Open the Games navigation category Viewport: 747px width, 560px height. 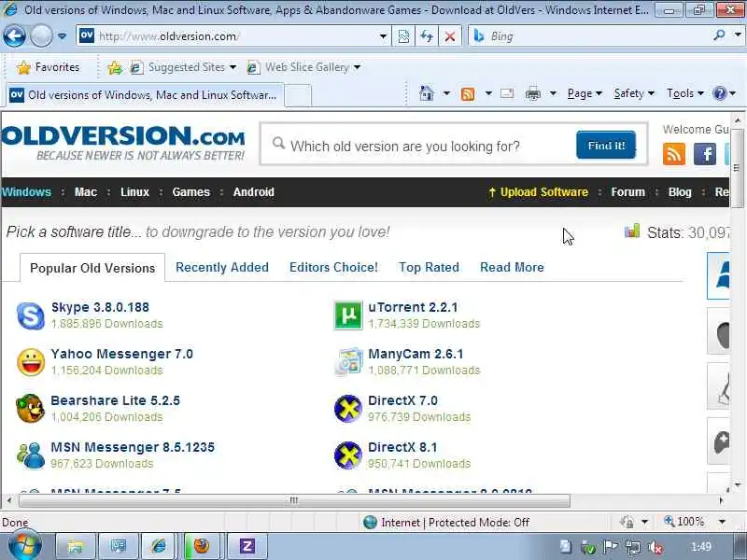tap(191, 192)
